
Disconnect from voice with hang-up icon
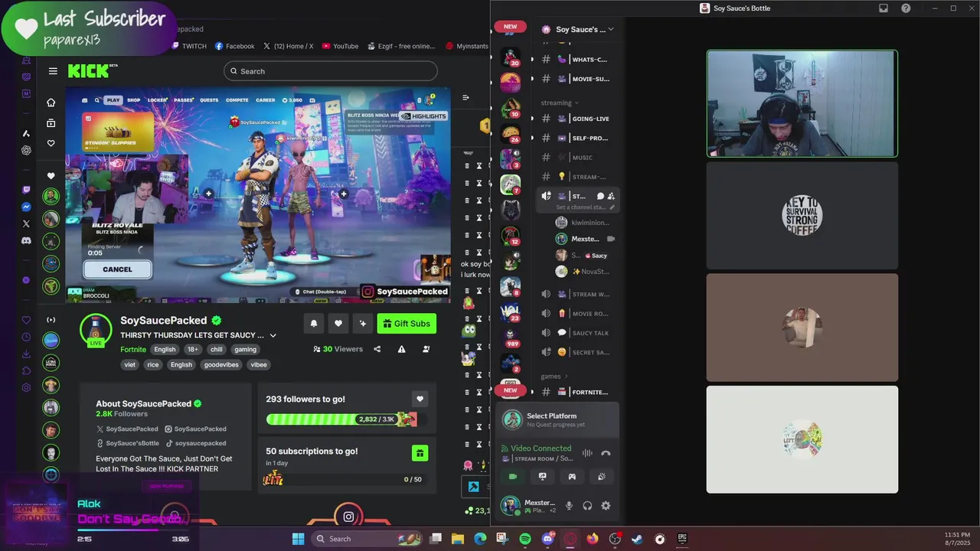[606, 453]
